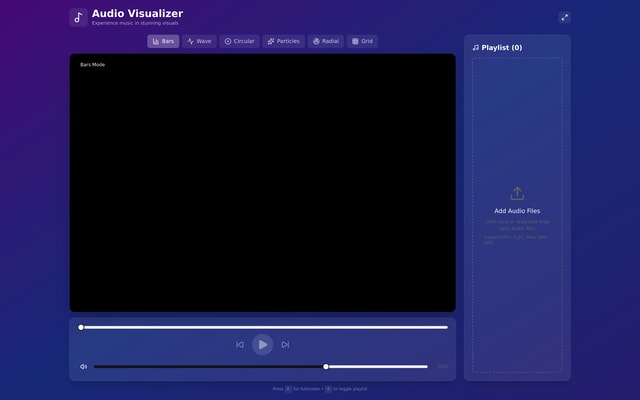Toggle fullscreen with the expand icon

[x=564, y=17]
